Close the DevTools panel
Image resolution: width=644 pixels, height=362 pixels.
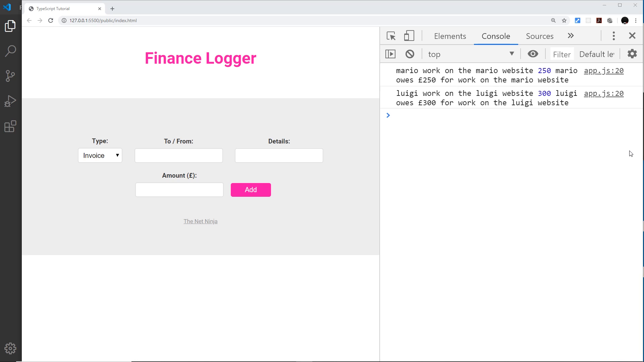[x=632, y=36]
